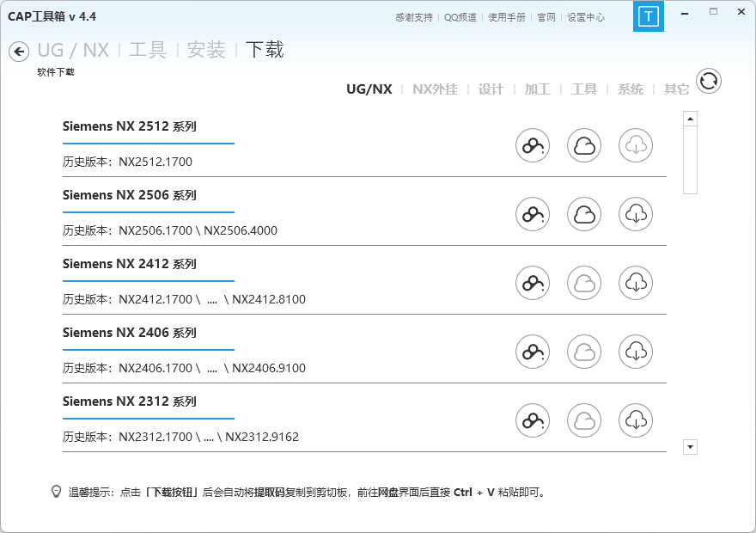Click the scrollbar up arrow

pos(690,119)
